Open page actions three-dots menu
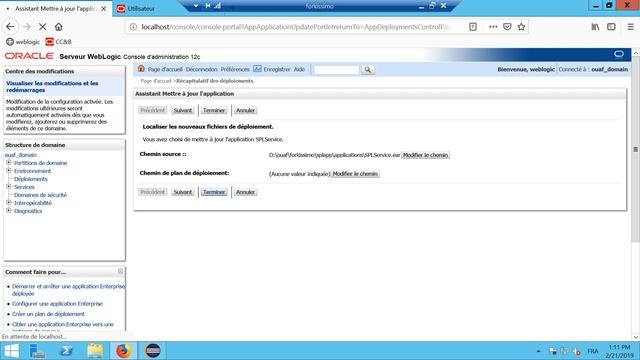Screen dimensions: 640x360 (493, 27)
